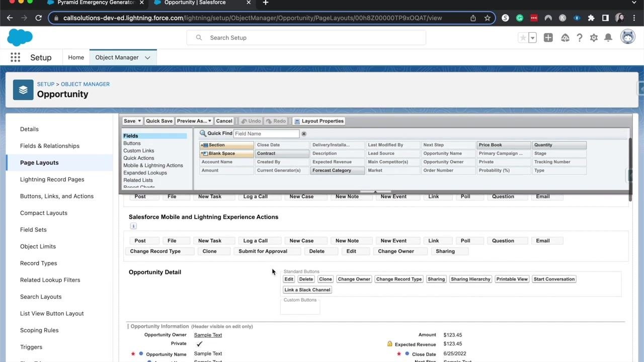Open the Trailhead guidance center icon
This screenshot has width=644, height=362.
click(565, 38)
